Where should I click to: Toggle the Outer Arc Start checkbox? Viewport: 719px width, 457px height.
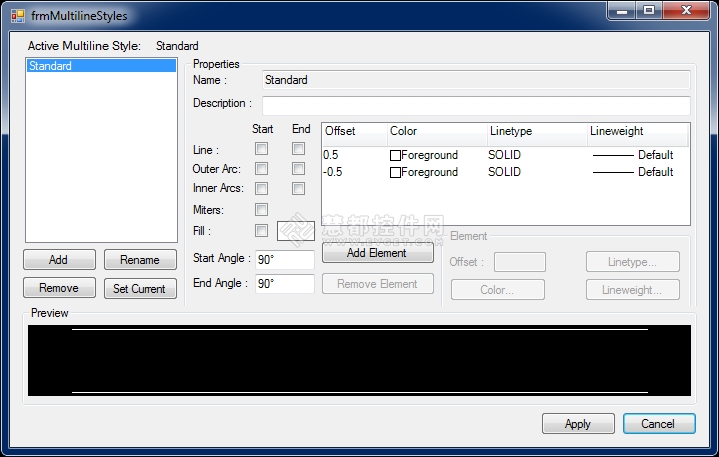[x=261, y=169]
